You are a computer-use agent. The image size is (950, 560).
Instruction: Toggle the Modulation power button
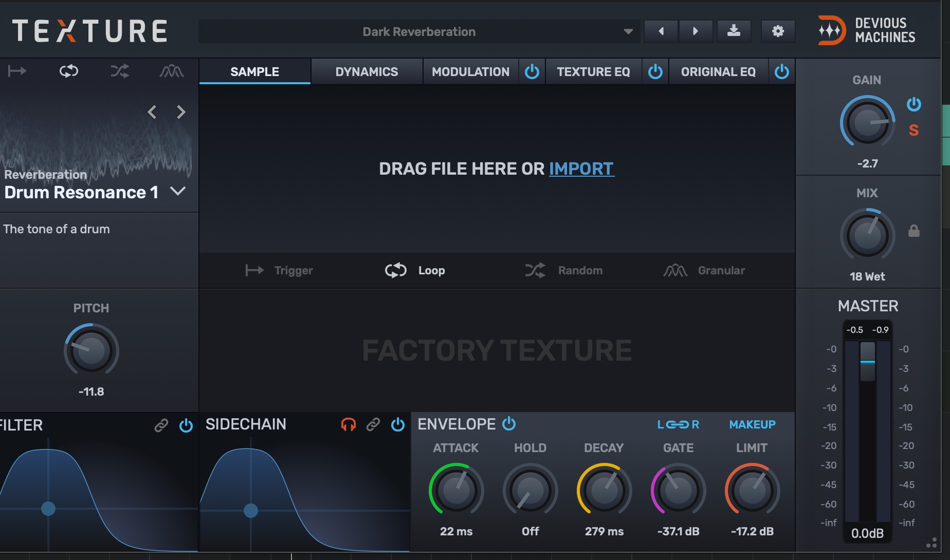click(532, 72)
